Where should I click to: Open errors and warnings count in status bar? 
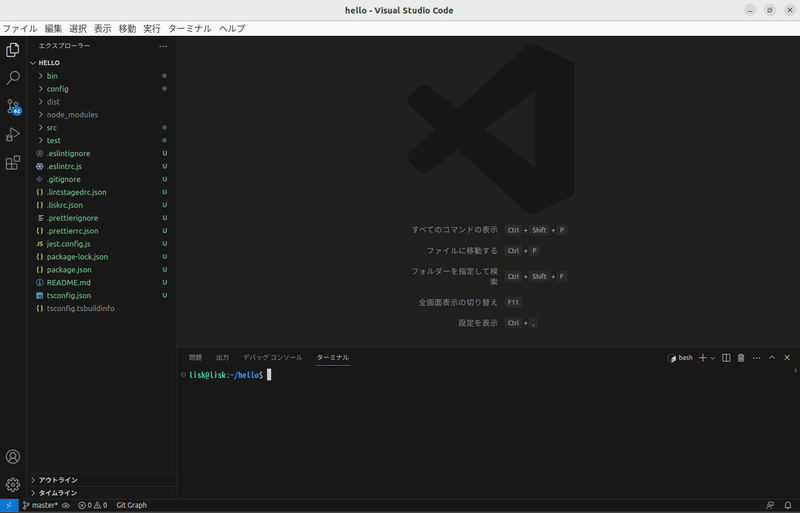click(x=92, y=505)
